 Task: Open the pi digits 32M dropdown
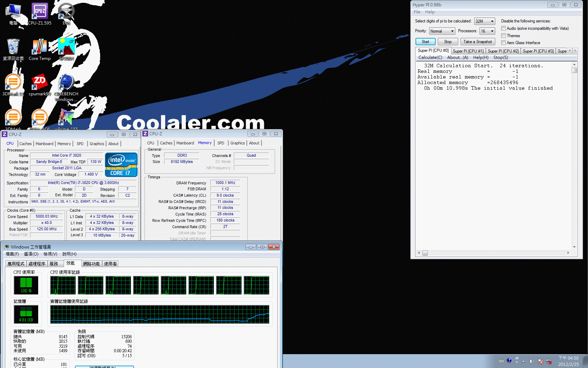(485, 21)
